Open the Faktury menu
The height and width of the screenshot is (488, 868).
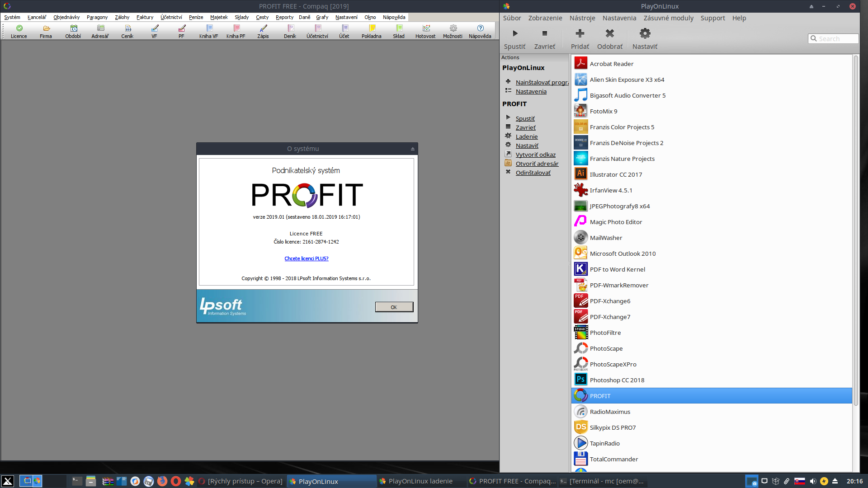[x=145, y=17]
